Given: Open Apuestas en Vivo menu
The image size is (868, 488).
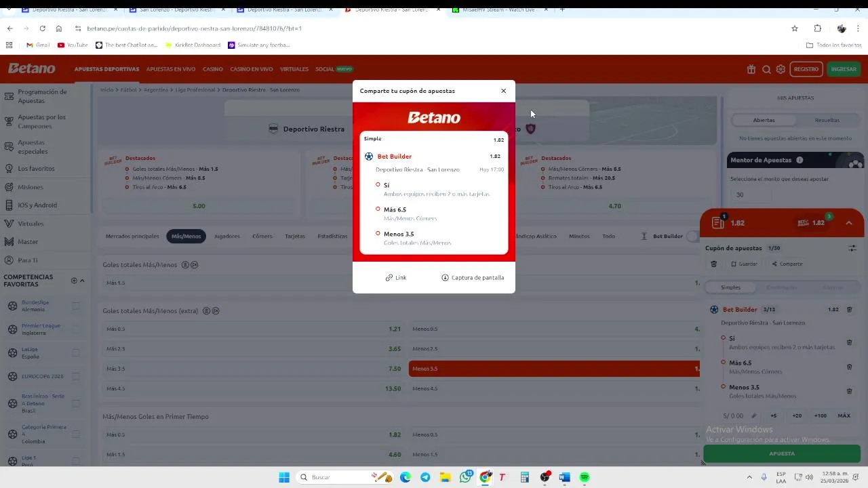Looking at the screenshot, I should tap(171, 69).
